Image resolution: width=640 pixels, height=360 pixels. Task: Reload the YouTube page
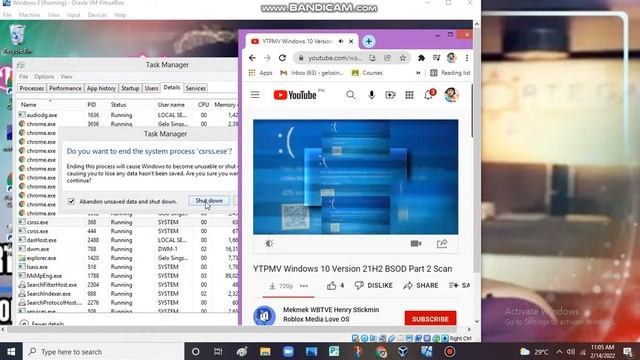click(x=282, y=58)
